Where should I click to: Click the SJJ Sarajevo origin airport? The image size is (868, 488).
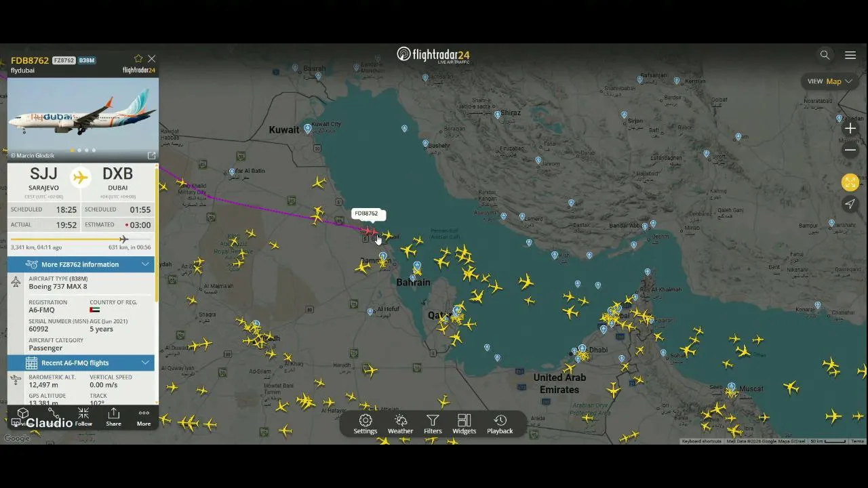tap(43, 179)
